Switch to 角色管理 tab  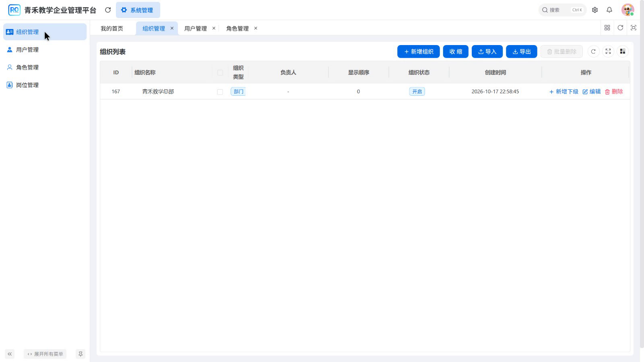click(x=237, y=28)
